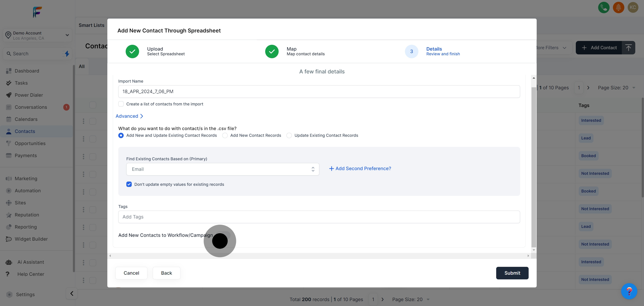The image size is (644, 306).
Task: Uncheck Don't update empty values checkbox
Action: click(x=129, y=184)
